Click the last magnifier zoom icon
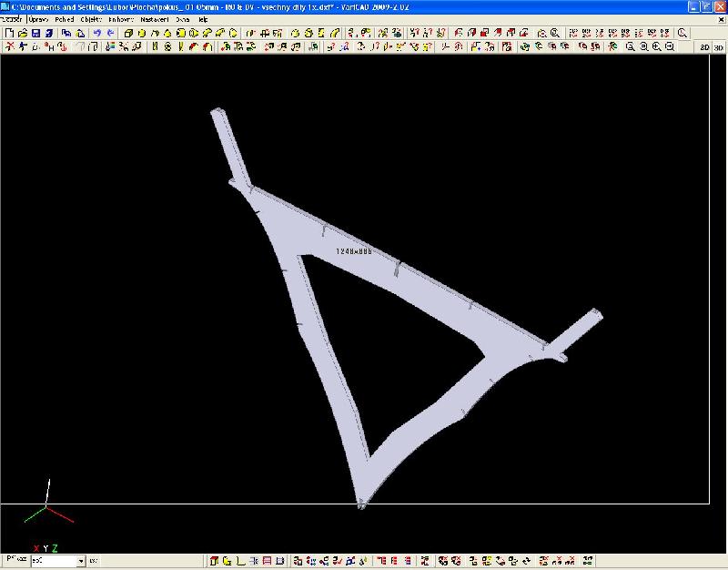The width and height of the screenshot is (728, 570). coord(669,46)
